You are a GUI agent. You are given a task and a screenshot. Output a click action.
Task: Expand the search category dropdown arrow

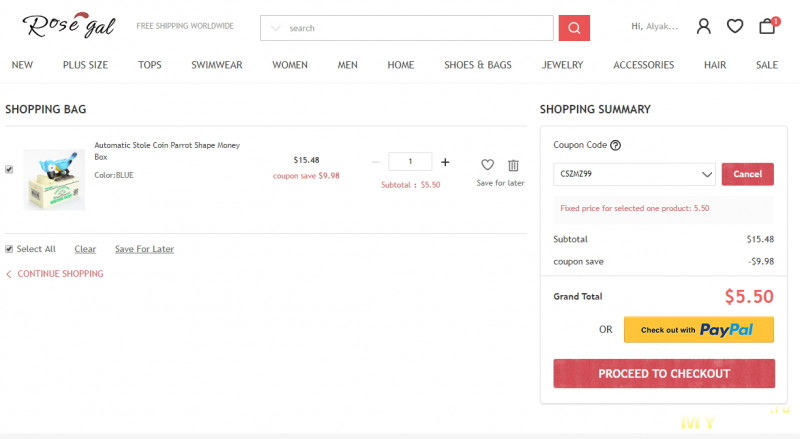[x=276, y=28]
